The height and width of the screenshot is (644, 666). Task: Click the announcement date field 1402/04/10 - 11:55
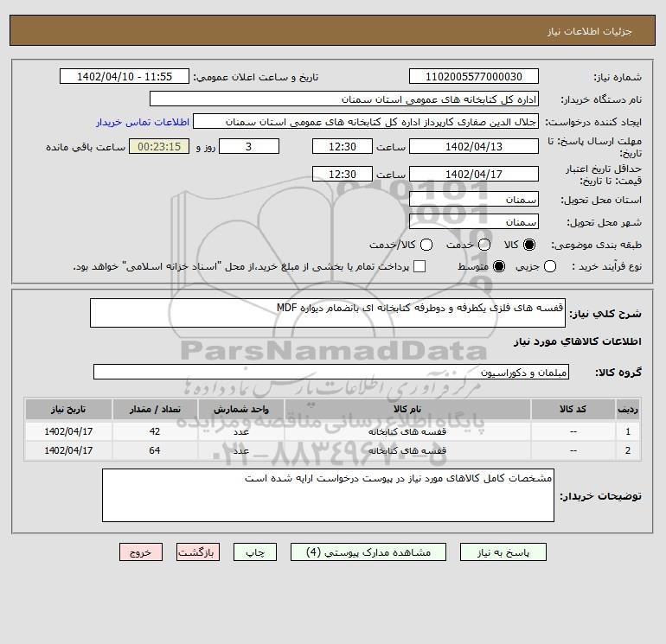tap(125, 76)
